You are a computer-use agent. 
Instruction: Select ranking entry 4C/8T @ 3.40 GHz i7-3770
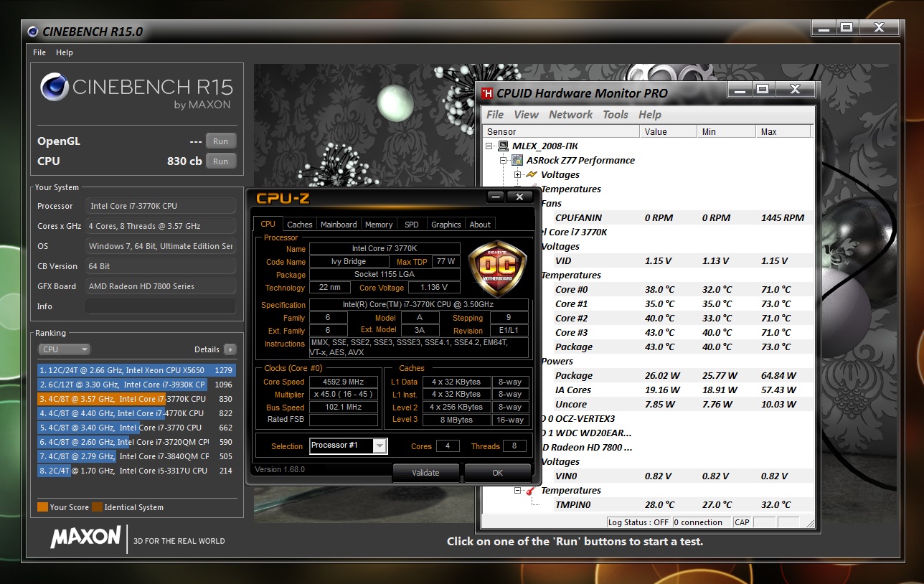(136, 428)
